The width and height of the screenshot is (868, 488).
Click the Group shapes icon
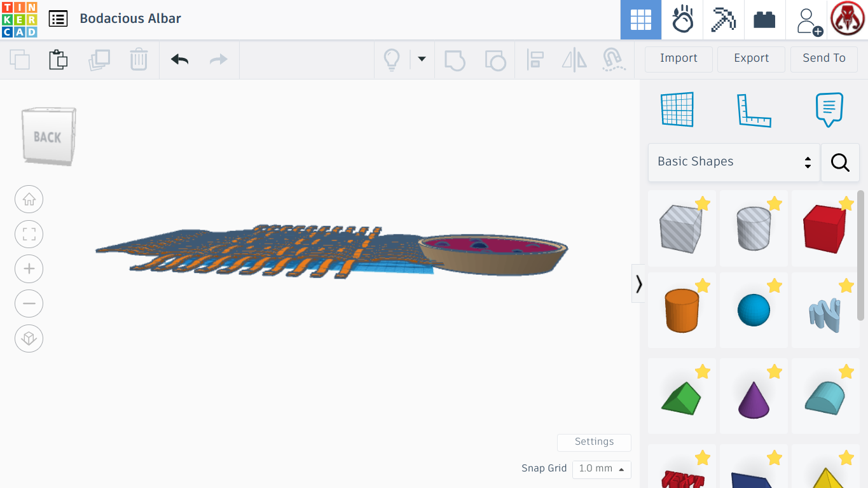coord(455,60)
